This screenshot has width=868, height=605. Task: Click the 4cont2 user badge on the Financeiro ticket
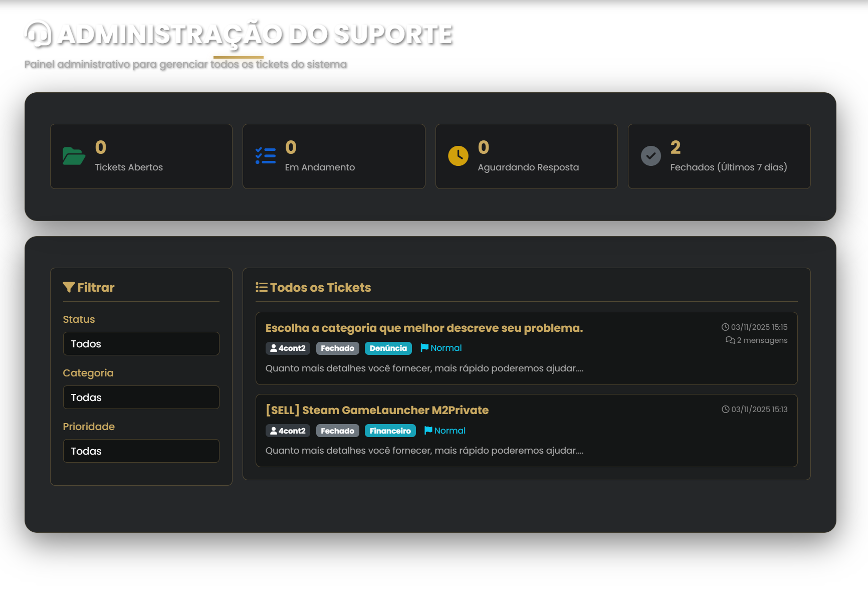tap(288, 430)
